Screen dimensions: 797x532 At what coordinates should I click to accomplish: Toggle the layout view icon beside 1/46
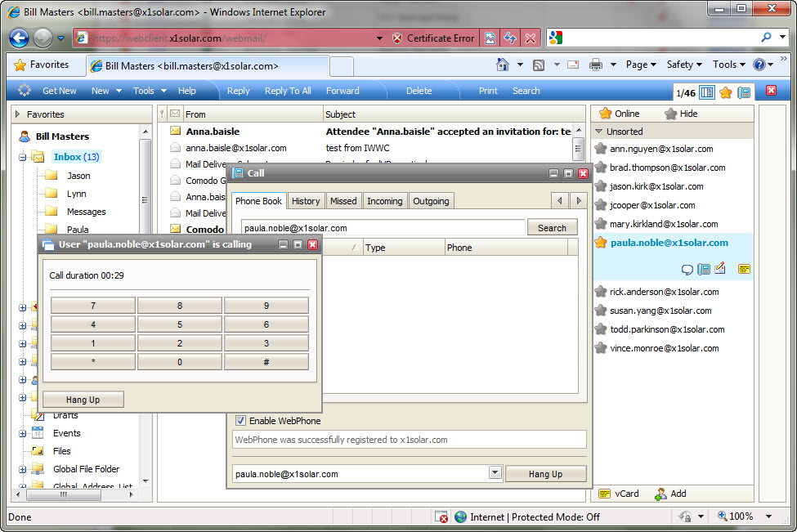(707, 92)
